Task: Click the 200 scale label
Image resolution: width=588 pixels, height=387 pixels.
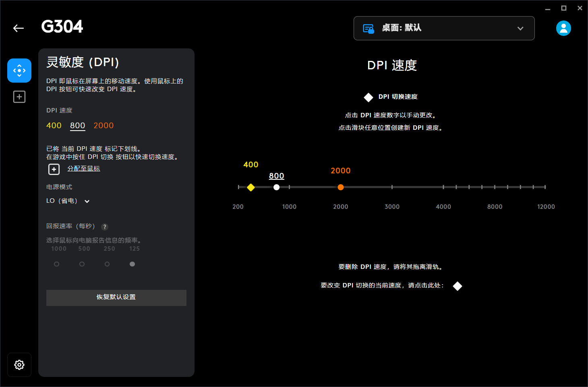Action: coord(238,206)
